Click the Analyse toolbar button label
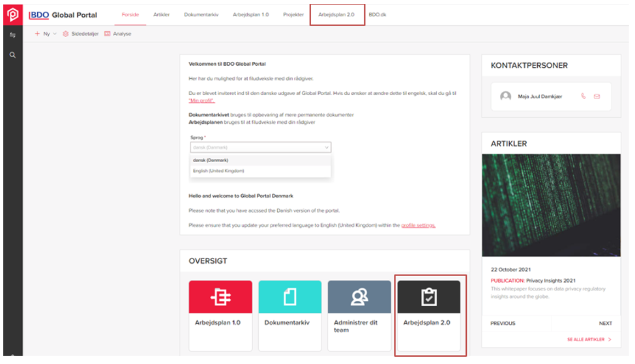 point(122,34)
